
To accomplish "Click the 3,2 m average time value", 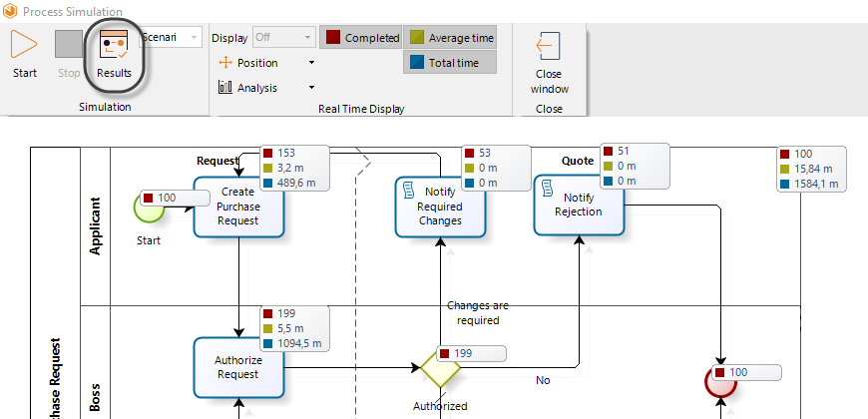I will point(291,168).
